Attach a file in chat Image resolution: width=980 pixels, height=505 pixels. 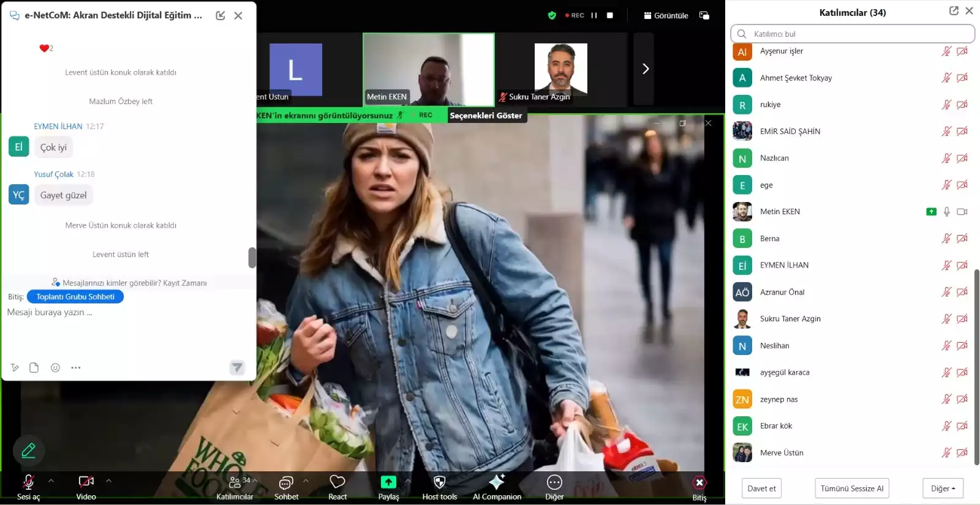[x=34, y=368]
